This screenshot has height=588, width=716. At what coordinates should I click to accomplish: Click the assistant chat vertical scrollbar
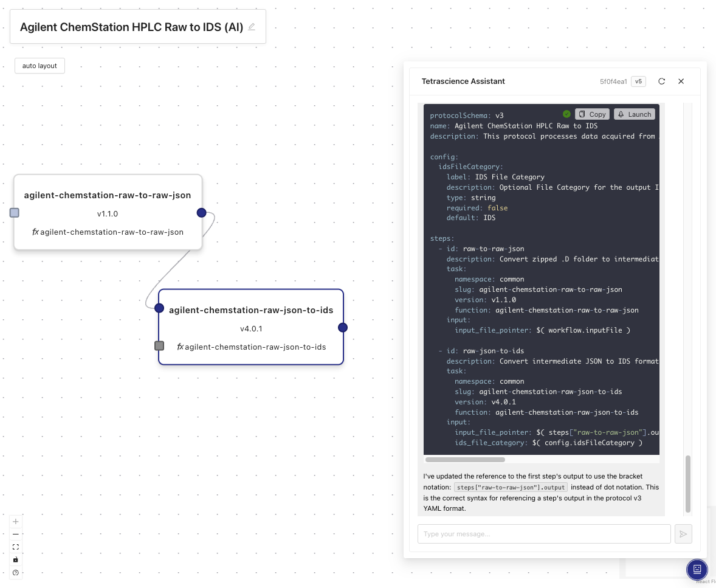click(x=687, y=484)
